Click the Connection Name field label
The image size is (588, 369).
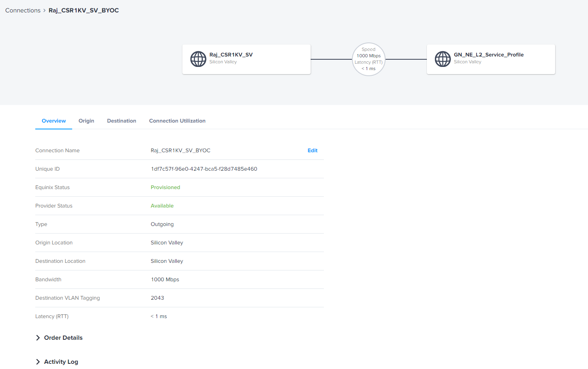click(57, 151)
